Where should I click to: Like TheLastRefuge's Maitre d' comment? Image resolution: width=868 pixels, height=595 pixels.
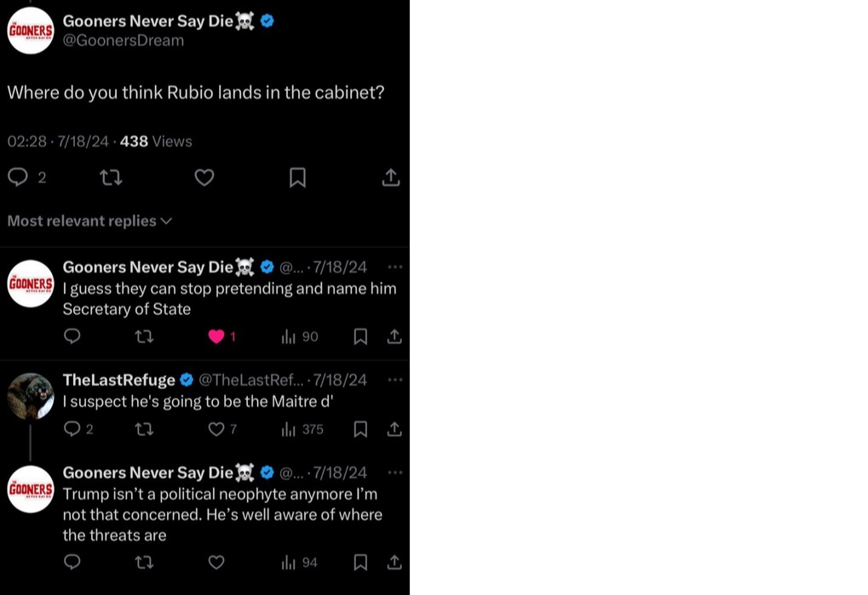[x=216, y=429]
